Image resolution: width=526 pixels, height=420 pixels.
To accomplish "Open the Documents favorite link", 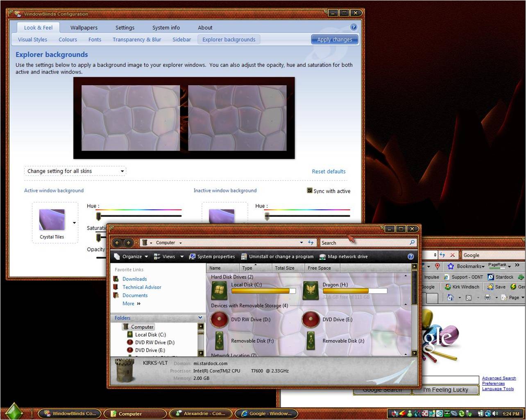I will click(135, 295).
